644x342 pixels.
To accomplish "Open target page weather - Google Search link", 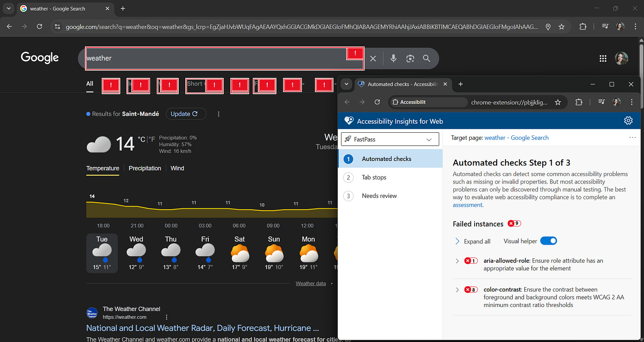I will point(517,138).
